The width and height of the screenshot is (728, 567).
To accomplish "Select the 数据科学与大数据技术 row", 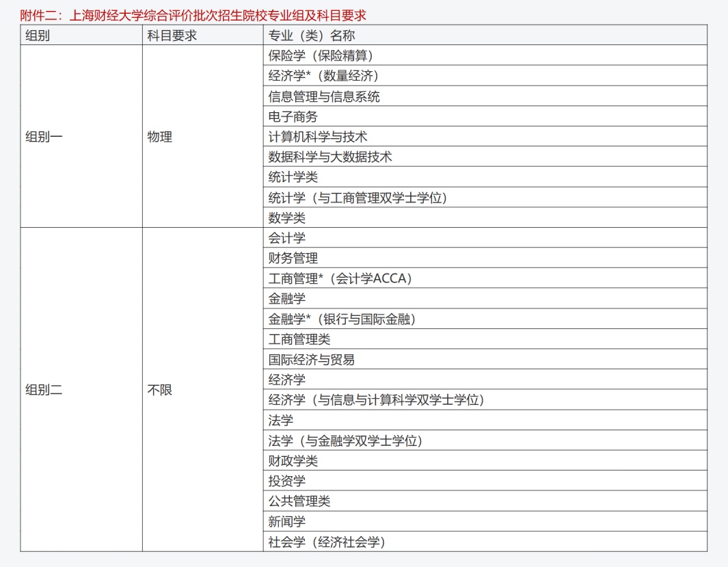I will coord(485,157).
